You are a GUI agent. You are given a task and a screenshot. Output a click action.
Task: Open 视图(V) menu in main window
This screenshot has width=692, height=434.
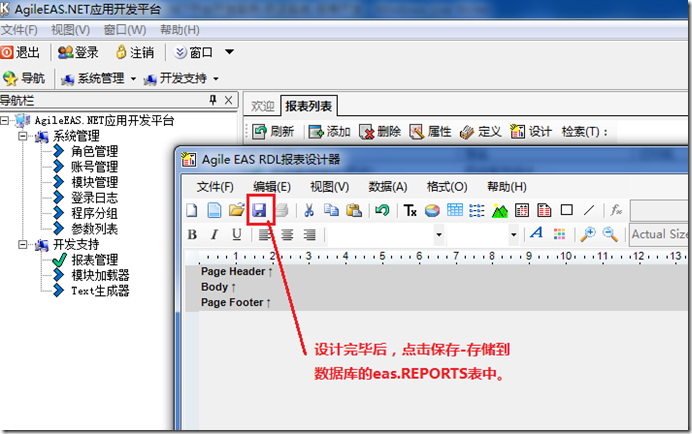tap(71, 30)
